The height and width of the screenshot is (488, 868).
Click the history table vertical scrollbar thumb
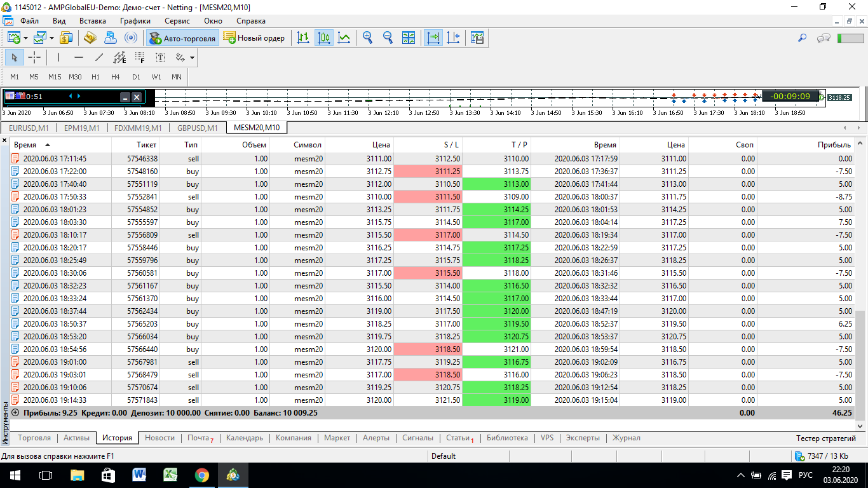(861, 365)
